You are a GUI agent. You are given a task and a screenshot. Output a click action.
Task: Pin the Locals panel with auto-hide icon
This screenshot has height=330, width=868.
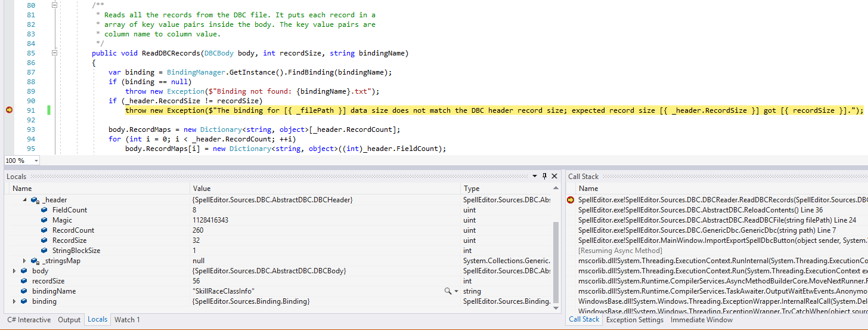pos(545,177)
